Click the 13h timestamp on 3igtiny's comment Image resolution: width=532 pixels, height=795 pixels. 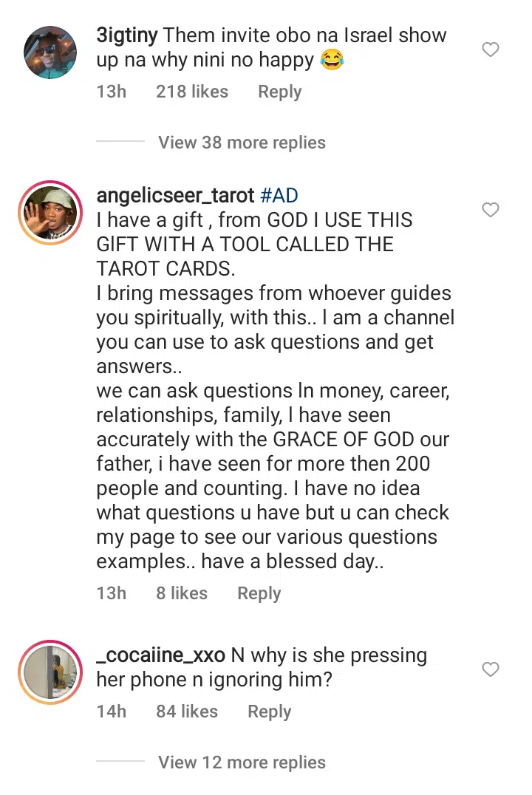[112, 92]
